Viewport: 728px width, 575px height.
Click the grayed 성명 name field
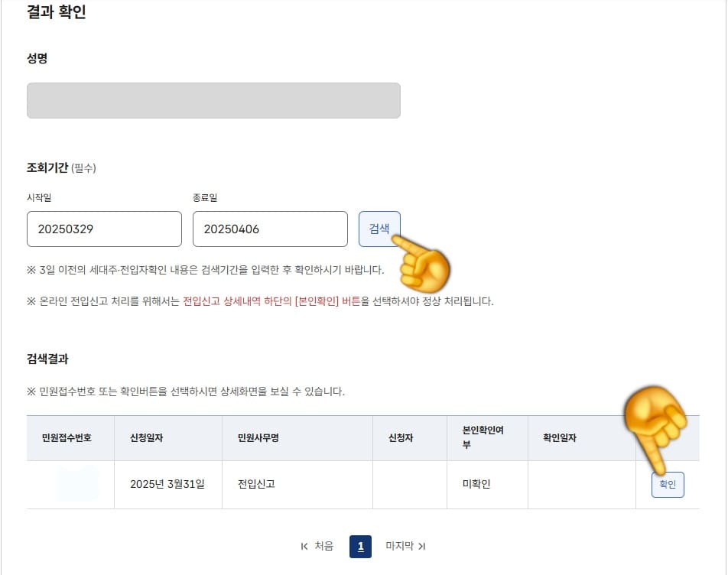tap(214, 100)
